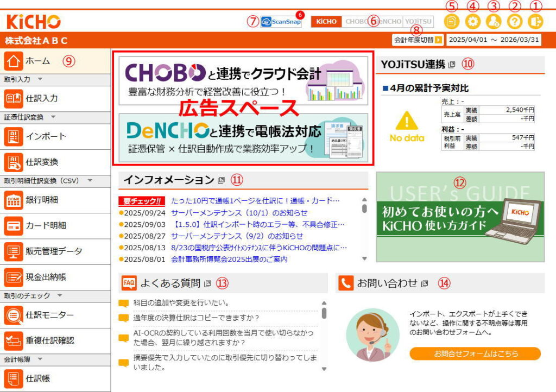Open the user account icon
Viewport: 556px width, 392px height.
(x=494, y=22)
